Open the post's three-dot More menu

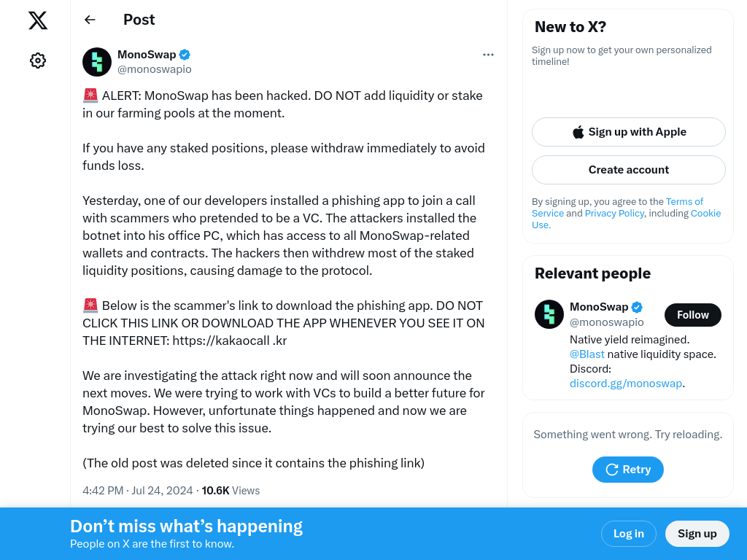(x=488, y=55)
